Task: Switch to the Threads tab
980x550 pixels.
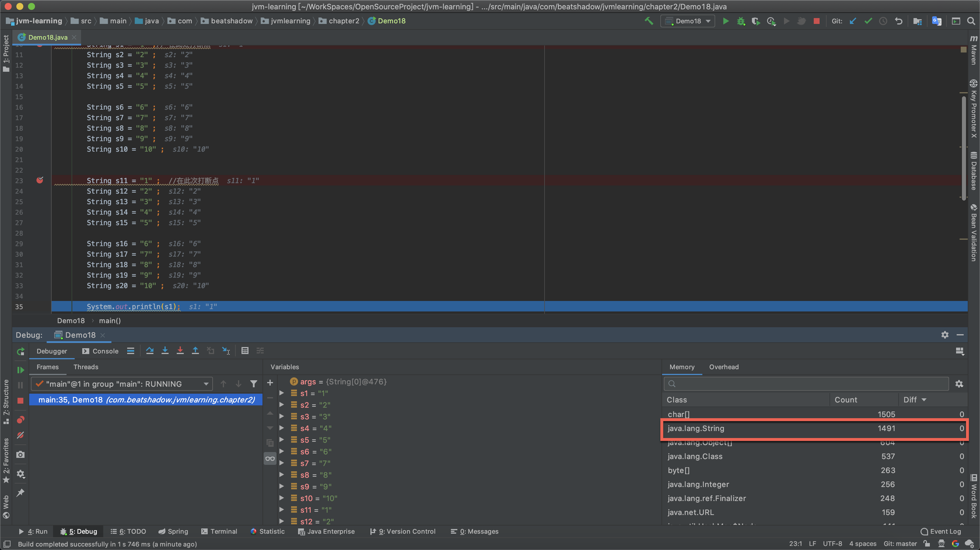Action: [85, 367]
